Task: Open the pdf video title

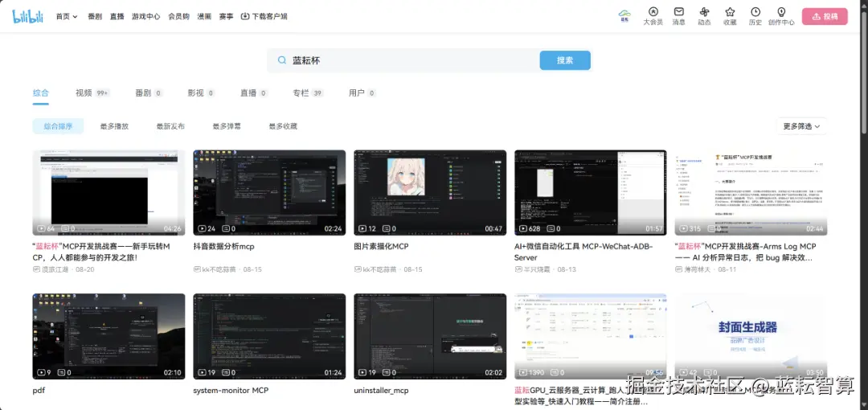Action: [39, 391]
